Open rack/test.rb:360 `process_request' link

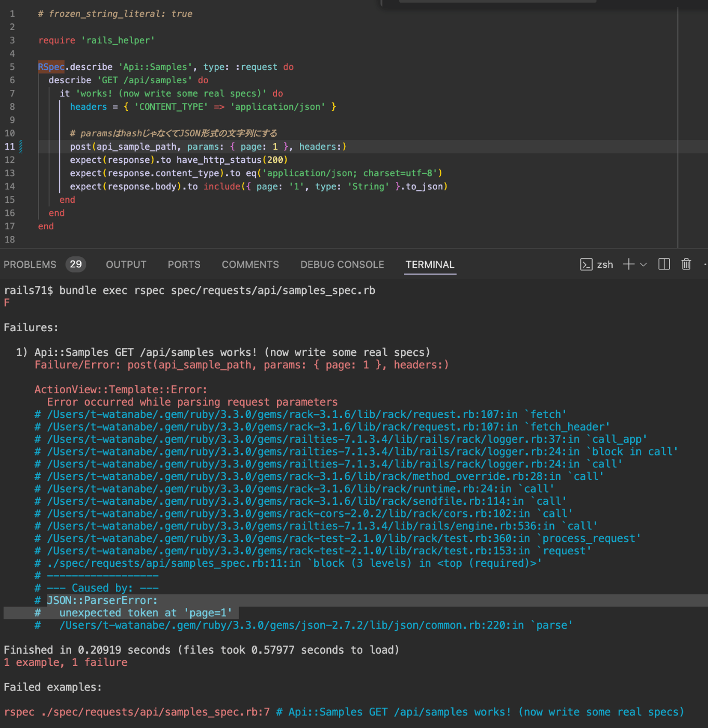344,539
